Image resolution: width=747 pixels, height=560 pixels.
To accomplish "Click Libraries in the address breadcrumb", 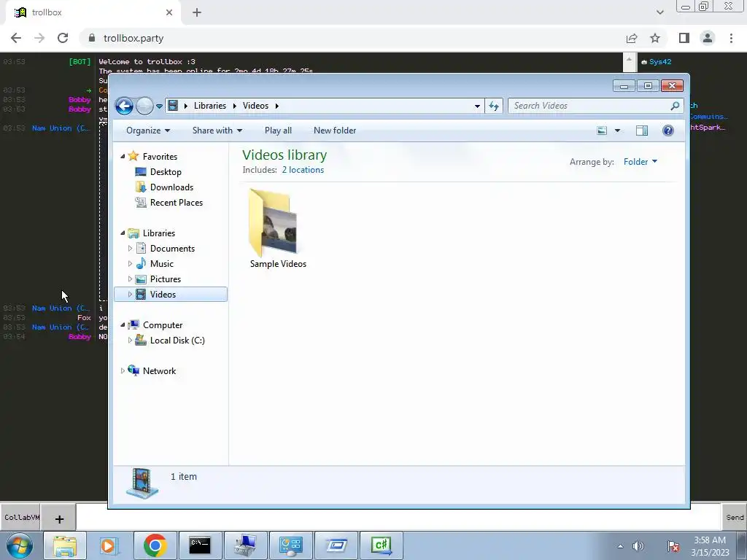I will coord(209,106).
